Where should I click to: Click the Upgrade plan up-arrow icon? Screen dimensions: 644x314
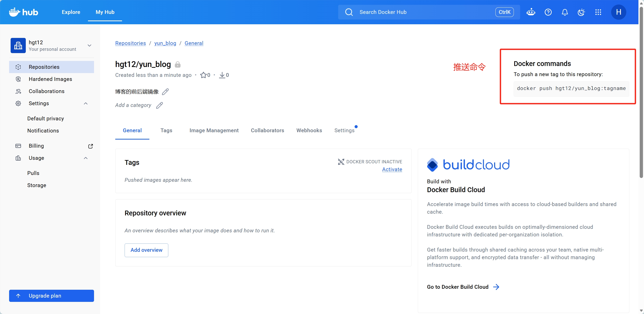click(x=18, y=296)
